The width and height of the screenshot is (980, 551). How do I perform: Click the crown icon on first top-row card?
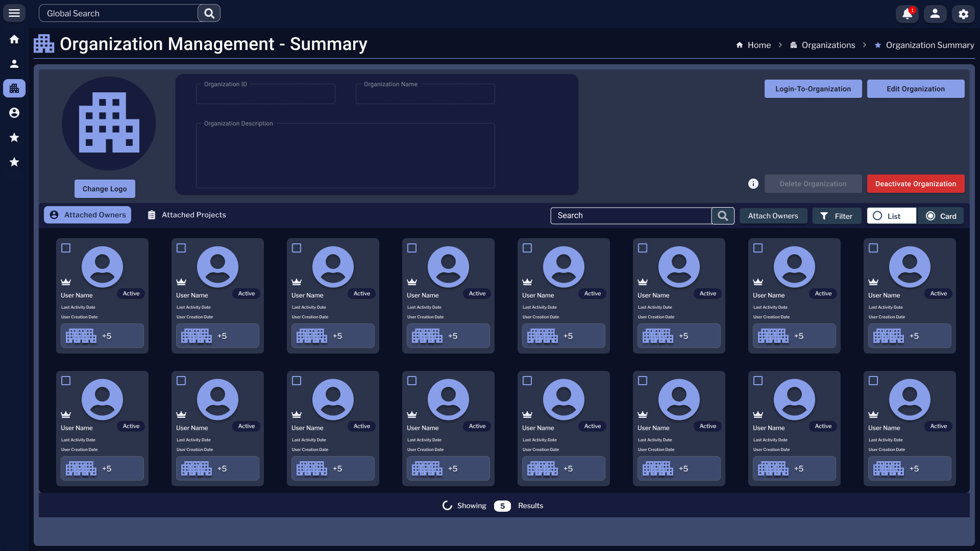(66, 282)
